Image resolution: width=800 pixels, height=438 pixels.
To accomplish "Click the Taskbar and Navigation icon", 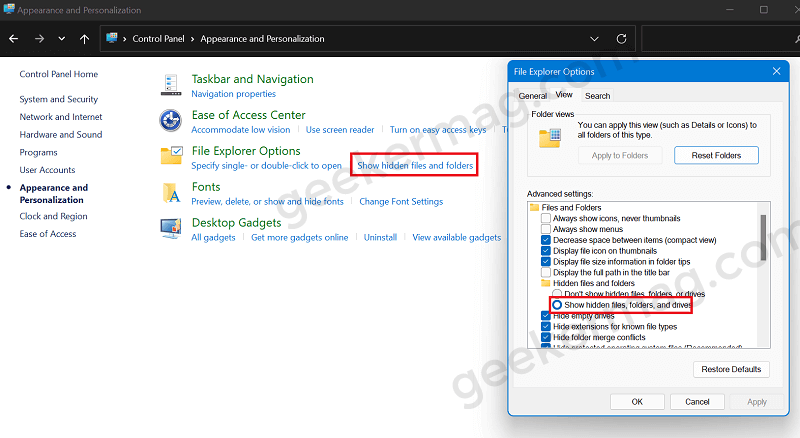I will 171,85.
